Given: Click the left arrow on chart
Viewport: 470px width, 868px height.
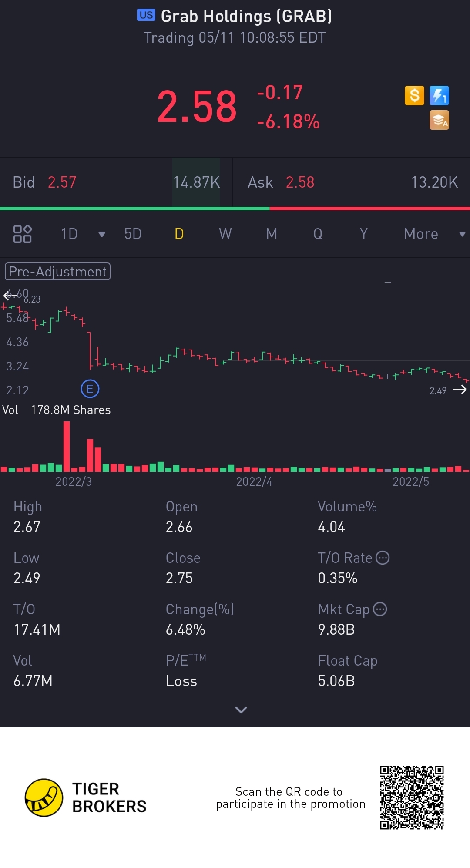Looking at the screenshot, I should (10, 296).
